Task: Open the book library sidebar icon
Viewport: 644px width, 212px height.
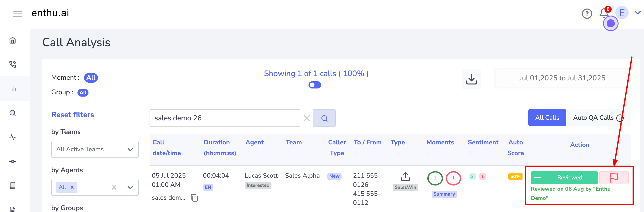Action: (x=13, y=185)
